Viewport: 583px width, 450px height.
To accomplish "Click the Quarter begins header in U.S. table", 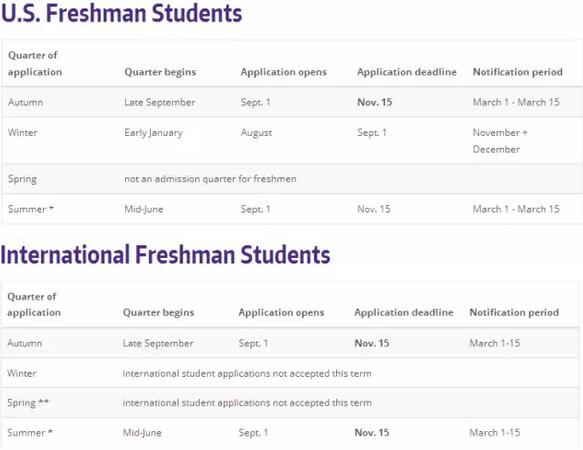I will (160, 72).
